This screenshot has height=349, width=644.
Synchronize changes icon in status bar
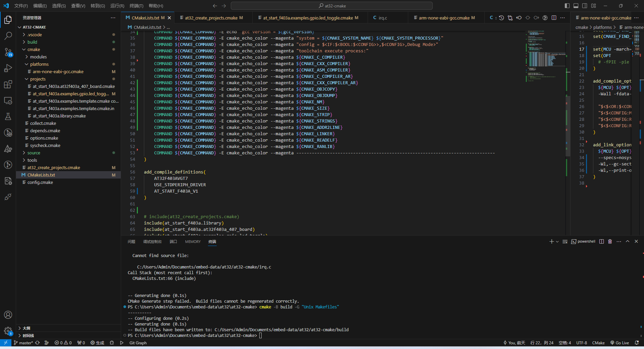click(38, 343)
